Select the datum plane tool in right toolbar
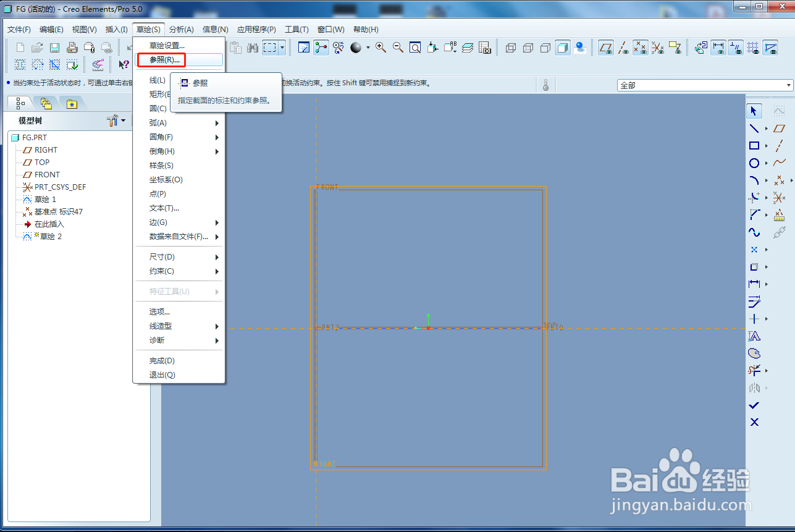The height and width of the screenshot is (532, 795). tap(780, 129)
